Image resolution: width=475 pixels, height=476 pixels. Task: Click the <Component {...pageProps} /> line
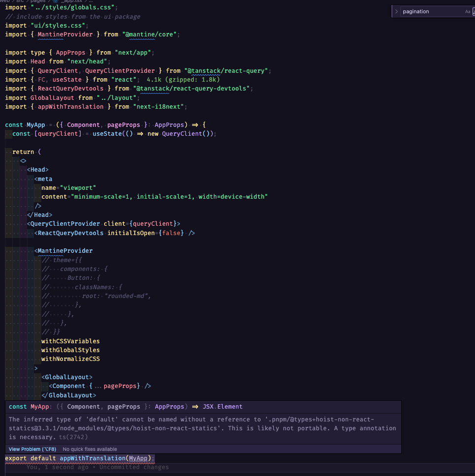click(x=100, y=386)
